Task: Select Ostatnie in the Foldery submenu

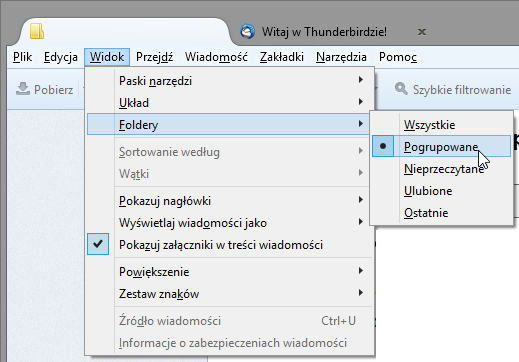Action: [441, 213]
